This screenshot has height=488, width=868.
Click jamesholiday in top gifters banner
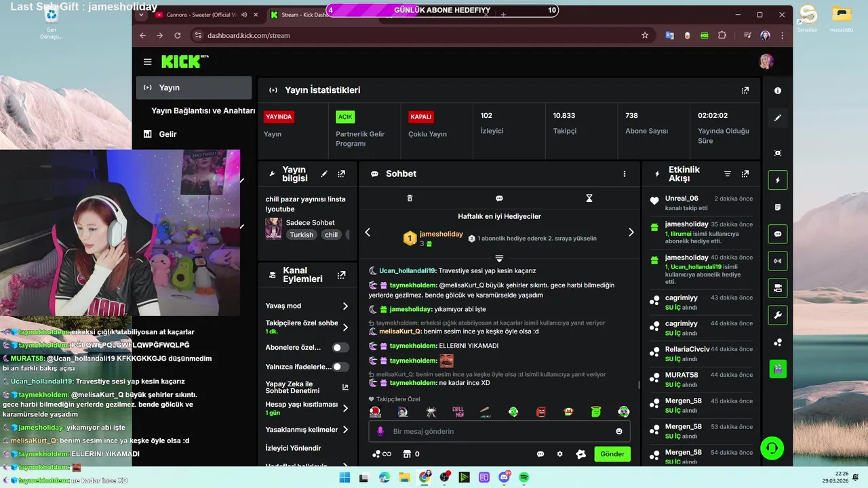click(x=441, y=234)
